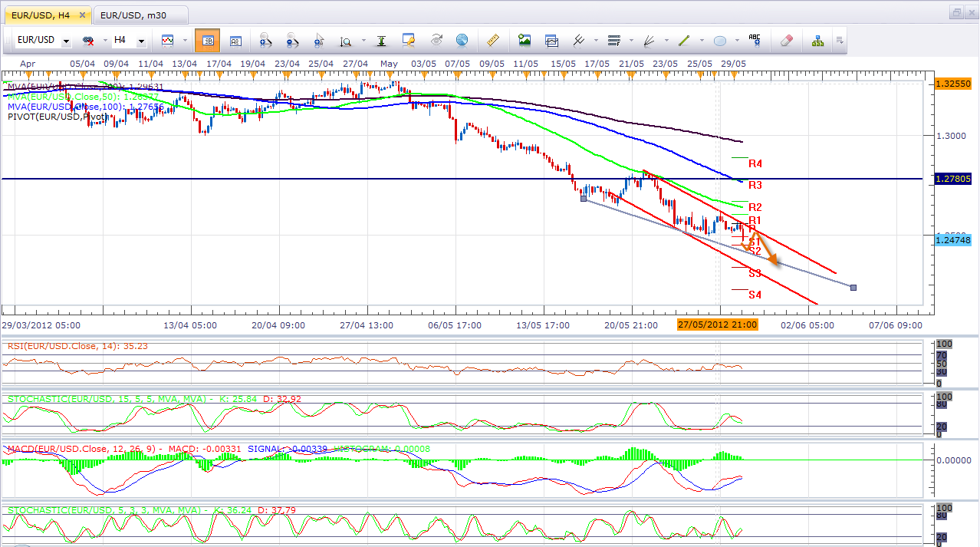Select the green trend line tool

click(x=684, y=40)
